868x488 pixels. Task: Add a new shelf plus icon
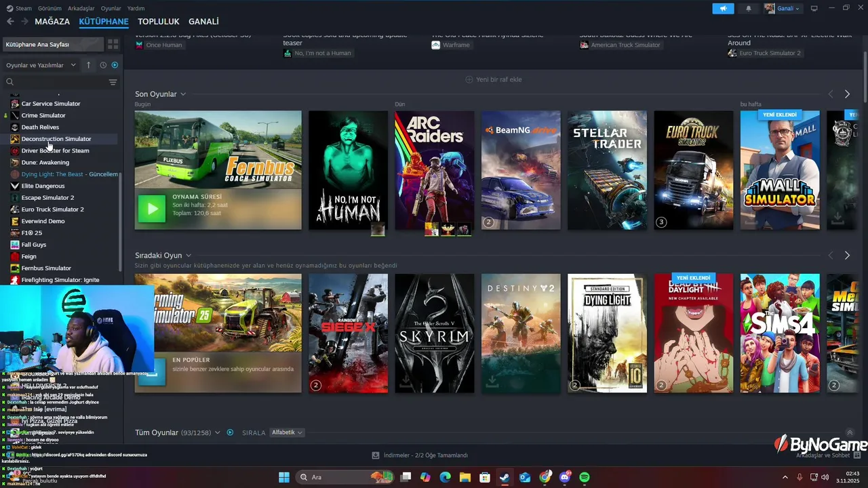tap(469, 79)
